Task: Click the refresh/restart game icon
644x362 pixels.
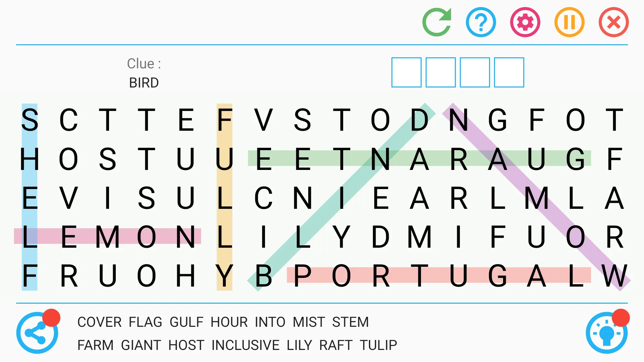Action: pos(436,21)
